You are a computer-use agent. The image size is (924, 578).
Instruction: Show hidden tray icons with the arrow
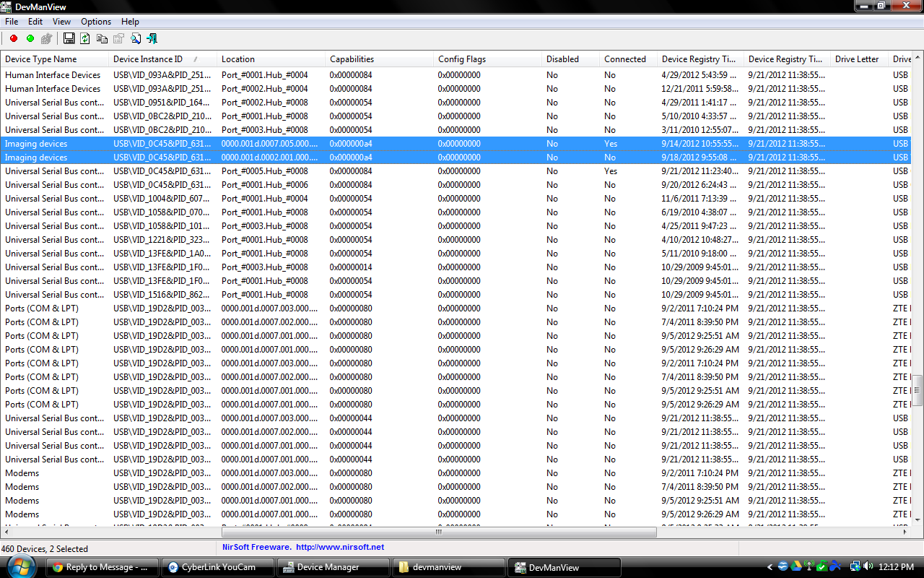tap(771, 567)
